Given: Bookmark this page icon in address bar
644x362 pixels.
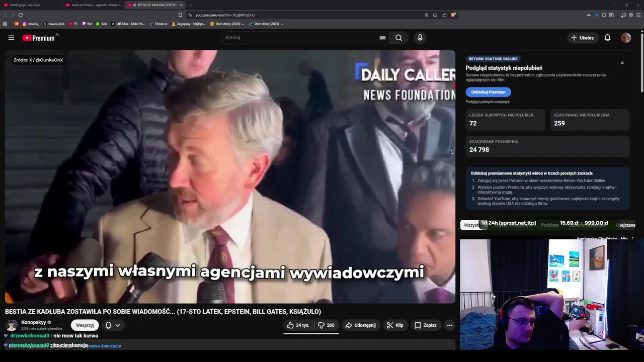Looking at the screenshot, I should pyautogui.click(x=180, y=15).
